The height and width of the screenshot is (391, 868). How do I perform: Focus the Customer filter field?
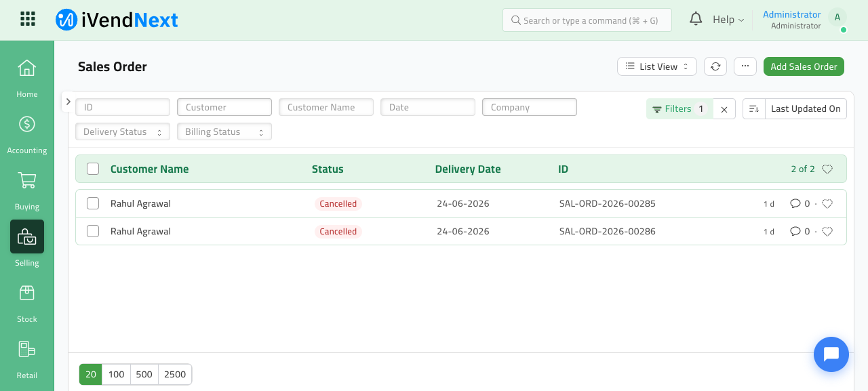pos(224,107)
